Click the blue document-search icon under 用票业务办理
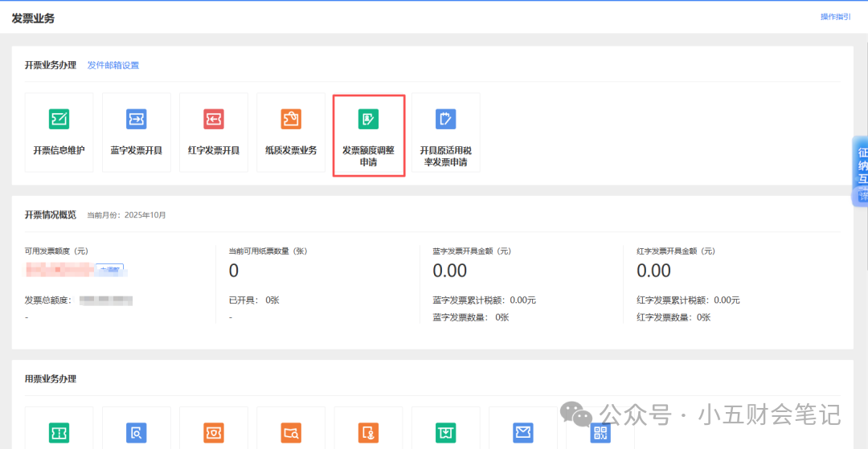868x449 pixels. click(136, 432)
